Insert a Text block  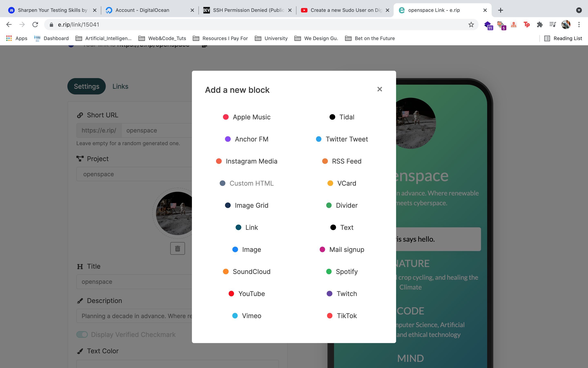coord(342,227)
